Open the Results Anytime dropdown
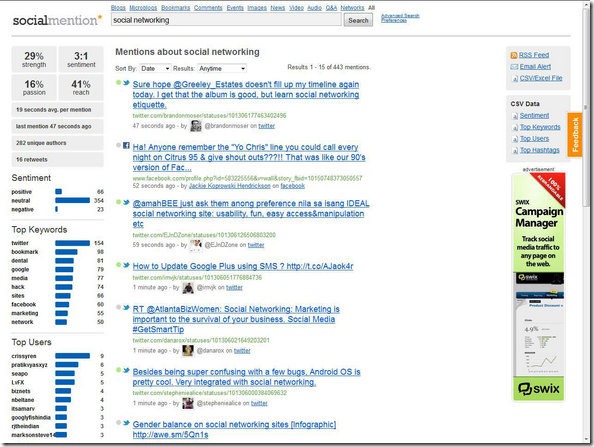 click(222, 69)
